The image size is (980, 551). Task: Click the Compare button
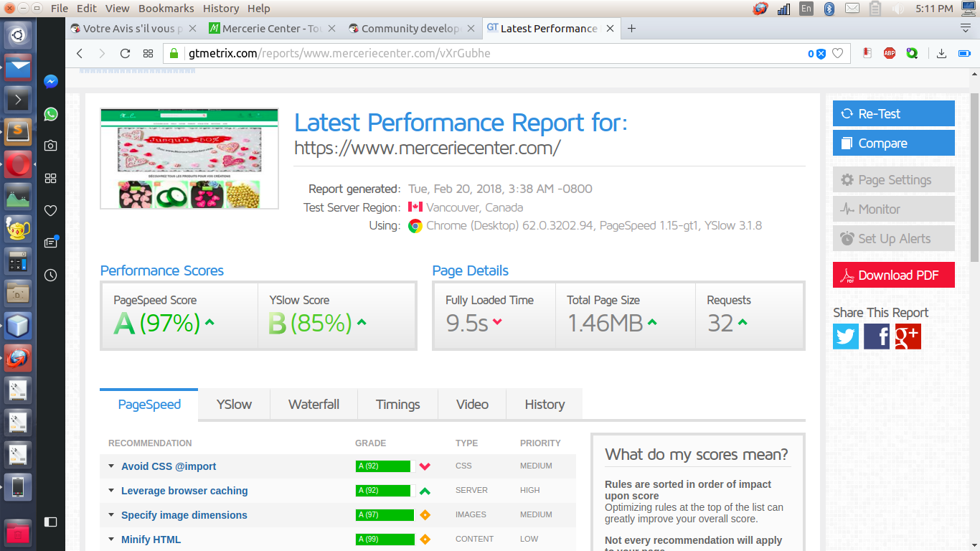click(894, 143)
